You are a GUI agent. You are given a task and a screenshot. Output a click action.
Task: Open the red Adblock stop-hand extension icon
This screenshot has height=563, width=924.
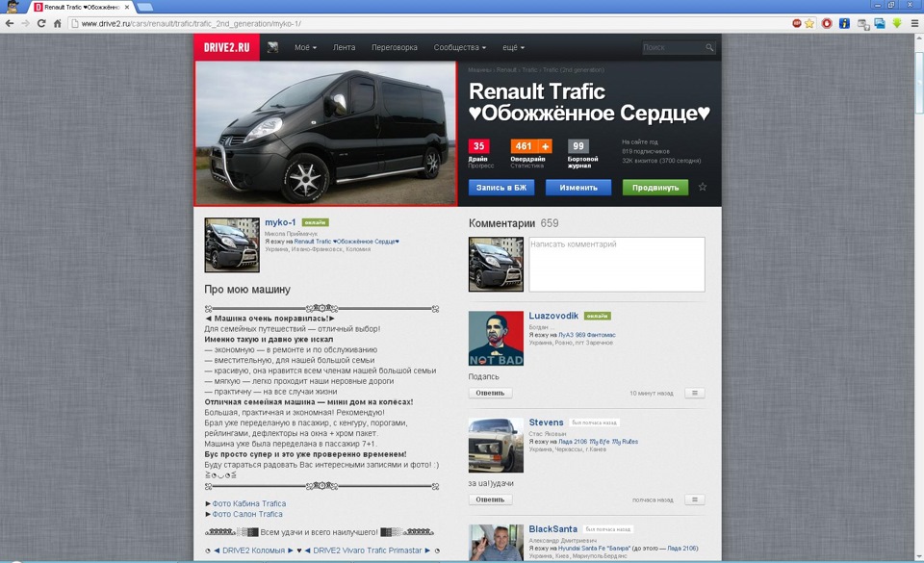point(827,23)
